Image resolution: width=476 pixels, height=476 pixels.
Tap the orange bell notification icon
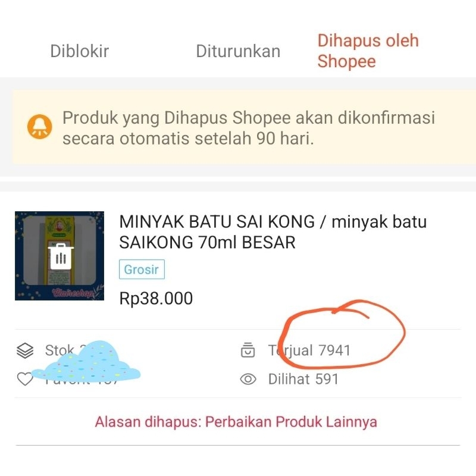[x=39, y=127]
